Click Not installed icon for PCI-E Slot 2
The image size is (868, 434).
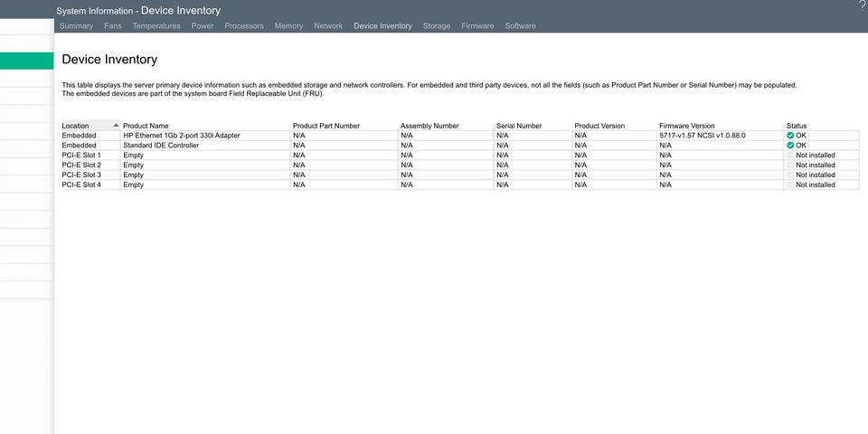790,165
